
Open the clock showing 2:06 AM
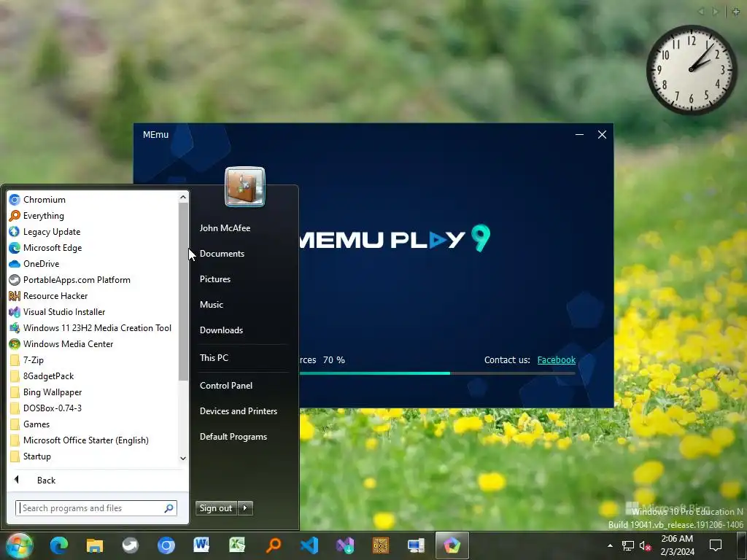677,545
